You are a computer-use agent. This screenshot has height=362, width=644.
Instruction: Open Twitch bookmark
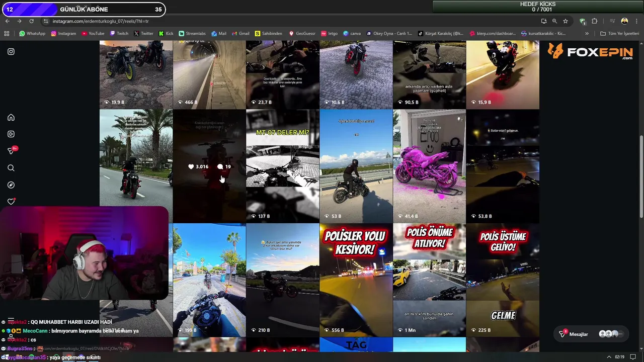119,34
